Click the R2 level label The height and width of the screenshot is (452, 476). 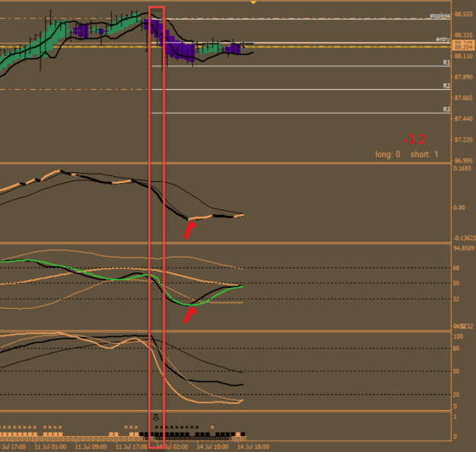click(x=446, y=85)
